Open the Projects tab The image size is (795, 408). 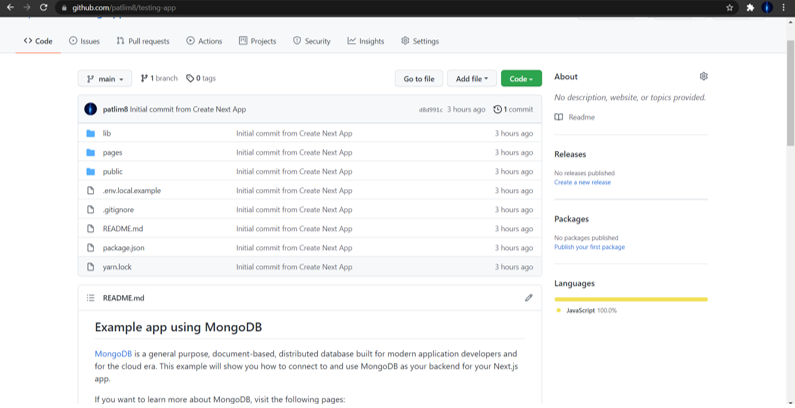[258, 41]
